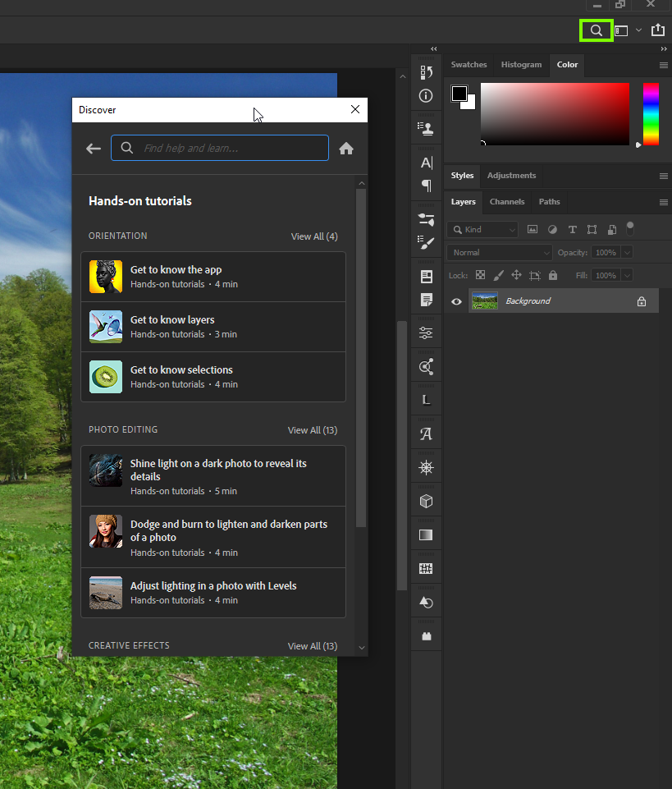The height and width of the screenshot is (789, 672).
Task: Open the Glyphs panel
Action: pos(426,433)
